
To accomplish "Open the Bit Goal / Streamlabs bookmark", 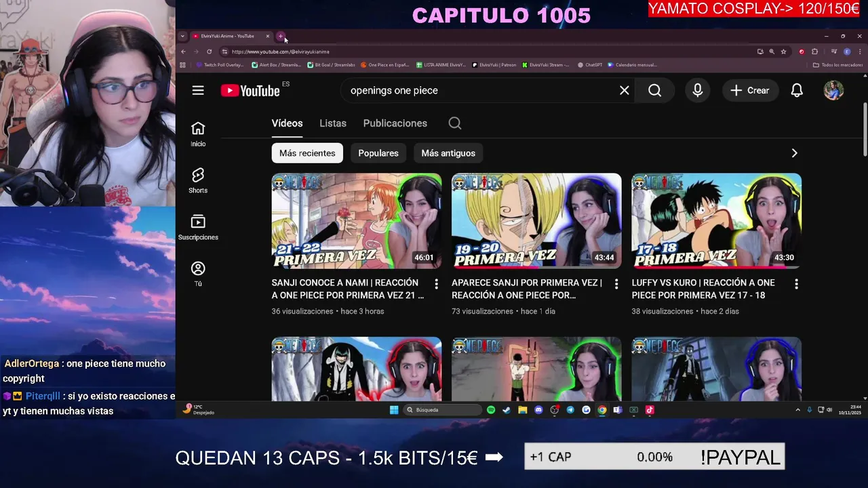I will [332, 65].
